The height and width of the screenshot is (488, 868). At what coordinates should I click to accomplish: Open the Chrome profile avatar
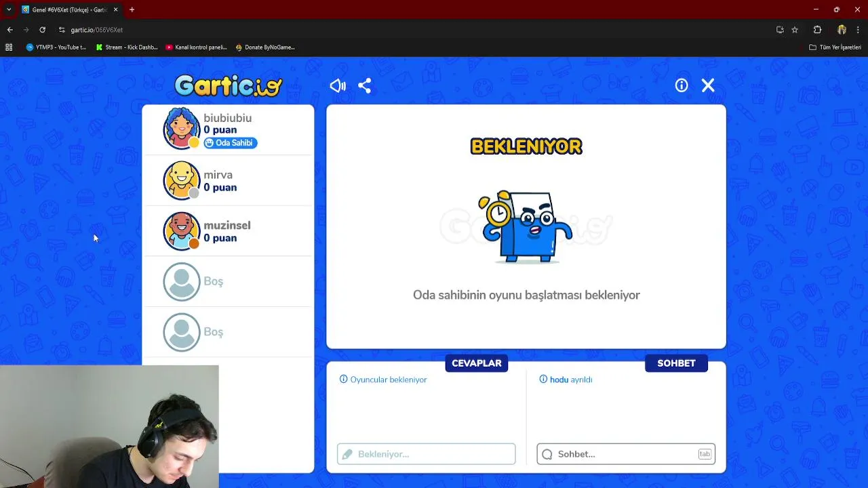click(x=842, y=30)
